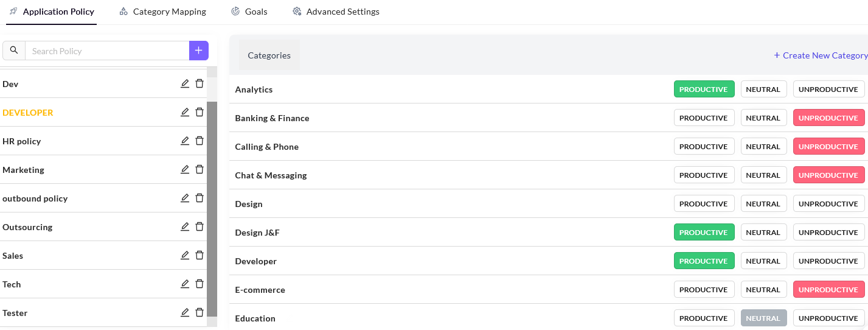Click the policy list scrollbar
The height and width of the screenshot is (330, 868).
click(212, 209)
